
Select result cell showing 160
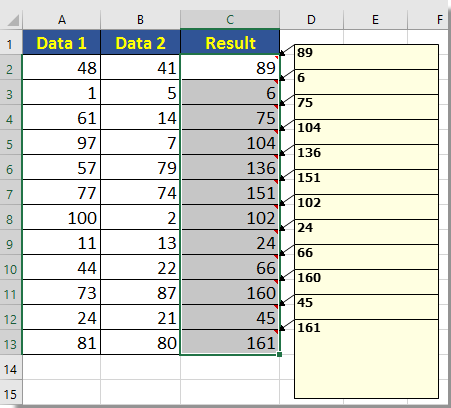point(230,292)
